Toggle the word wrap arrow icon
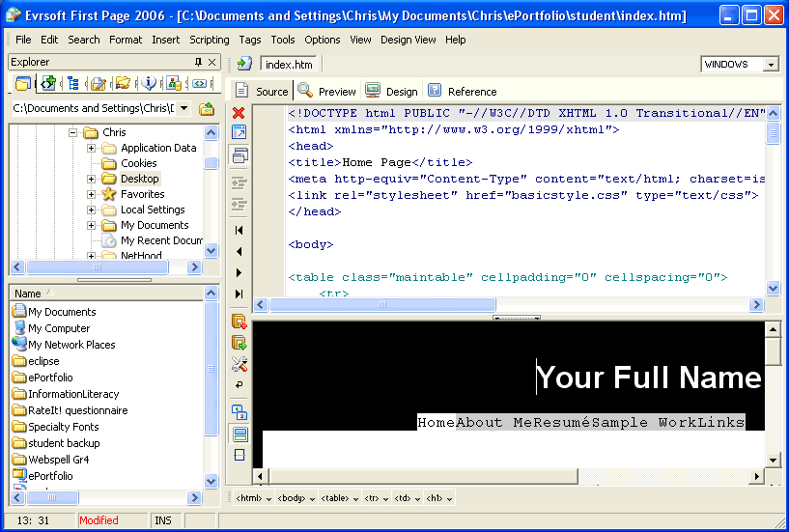The height and width of the screenshot is (532, 789). pos(240,385)
